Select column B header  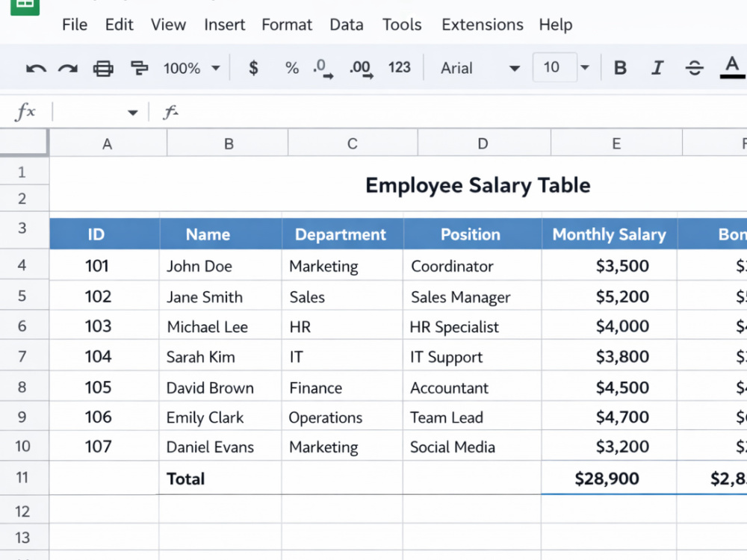click(x=228, y=143)
